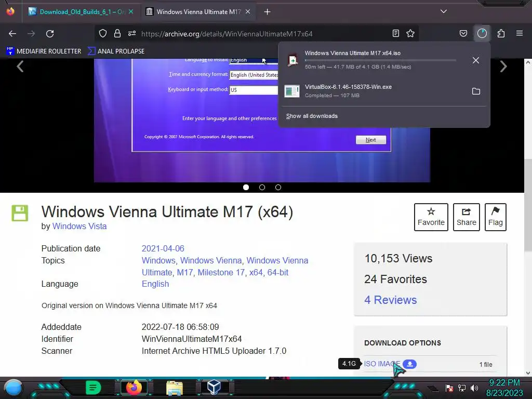Click the Firefox logo in tab bar
This screenshot has height=399, width=532.
pyautogui.click(x=10, y=11)
